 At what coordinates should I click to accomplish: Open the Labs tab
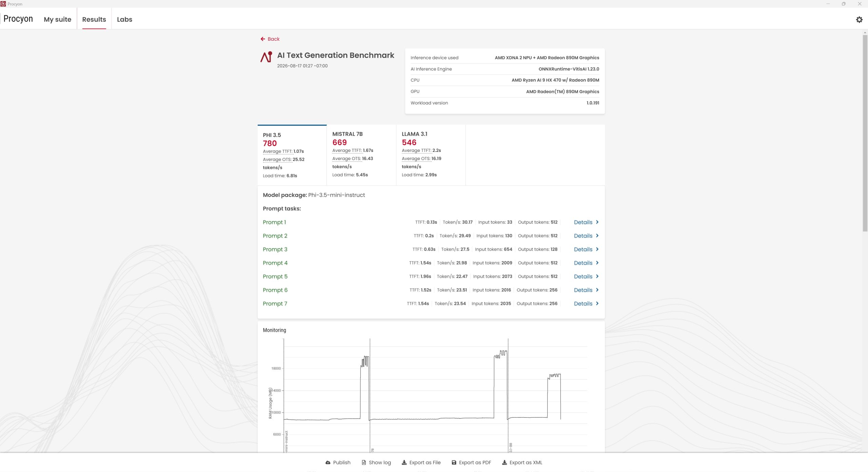tap(124, 19)
